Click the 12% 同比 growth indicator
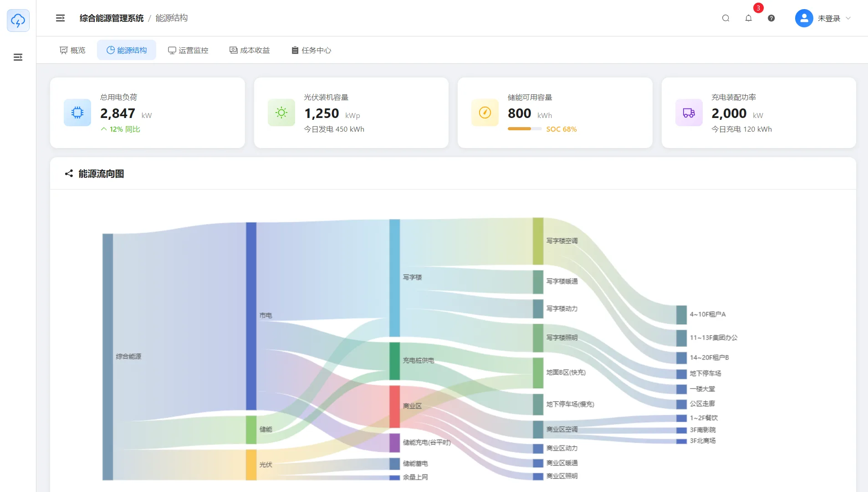The height and width of the screenshot is (492, 868). pyautogui.click(x=120, y=129)
